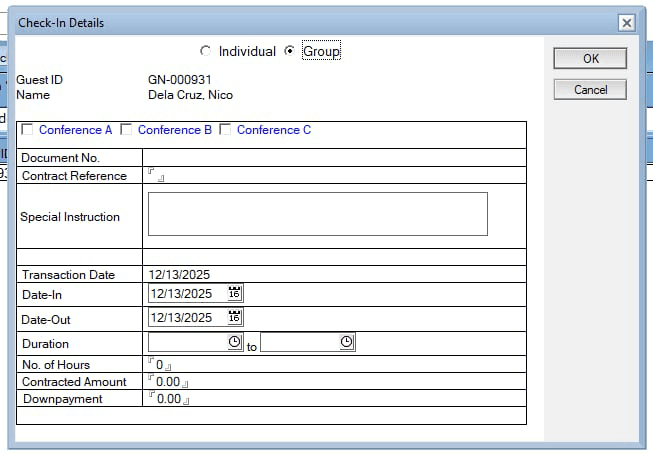Click the Conference A label
Viewport: 653px width, 454px height.
(75, 130)
